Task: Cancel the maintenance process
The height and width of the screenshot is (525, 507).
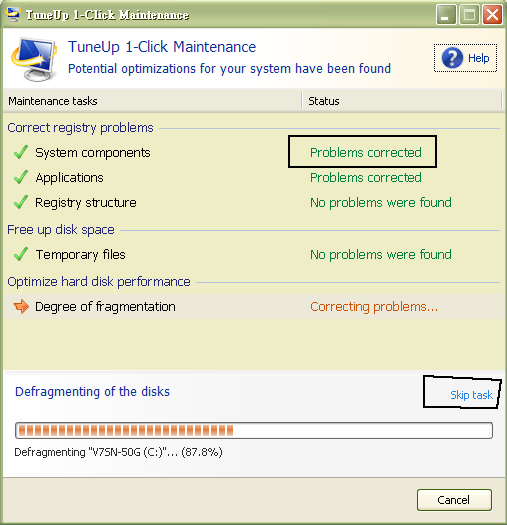Action: pos(454,500)
